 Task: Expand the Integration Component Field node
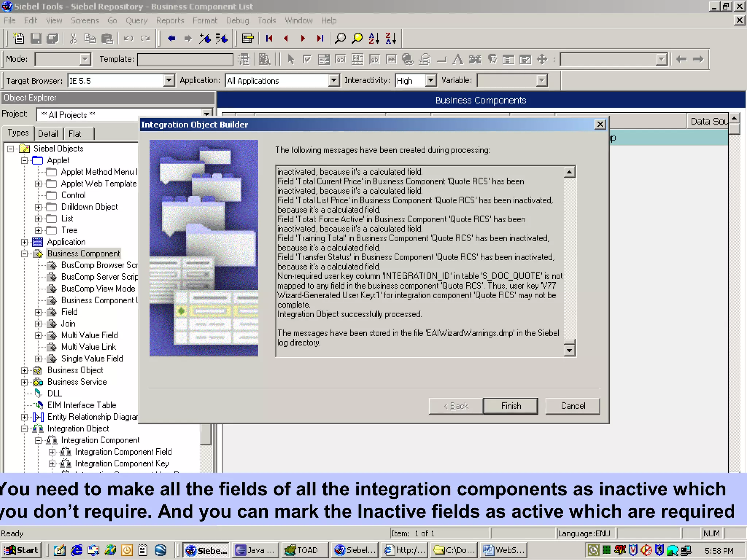52,452
